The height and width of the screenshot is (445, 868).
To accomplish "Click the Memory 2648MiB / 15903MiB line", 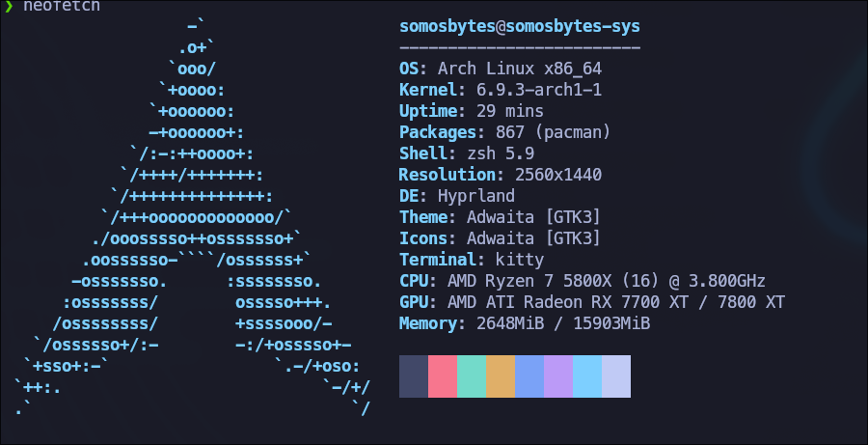I will point(525,323).
